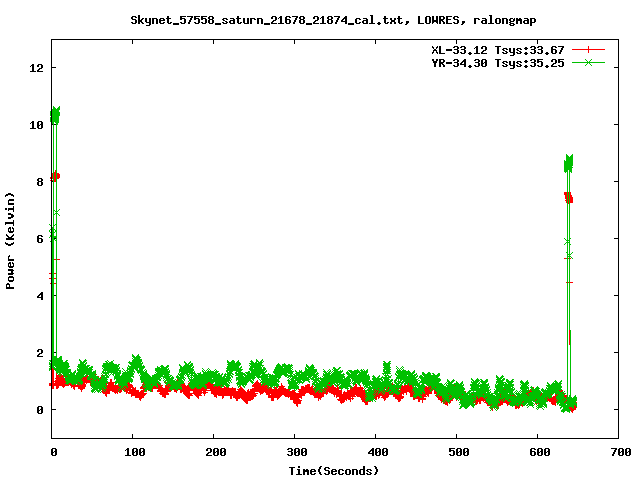
Task: Select legend entry YR-34.30 Tsys:35.25
Action: click(x=498, y=63)
